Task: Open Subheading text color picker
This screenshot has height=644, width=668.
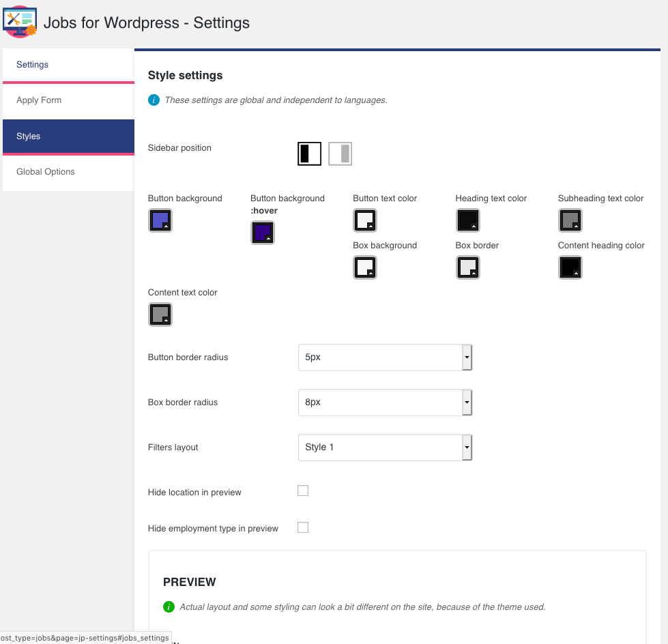Action: [570, 220]
